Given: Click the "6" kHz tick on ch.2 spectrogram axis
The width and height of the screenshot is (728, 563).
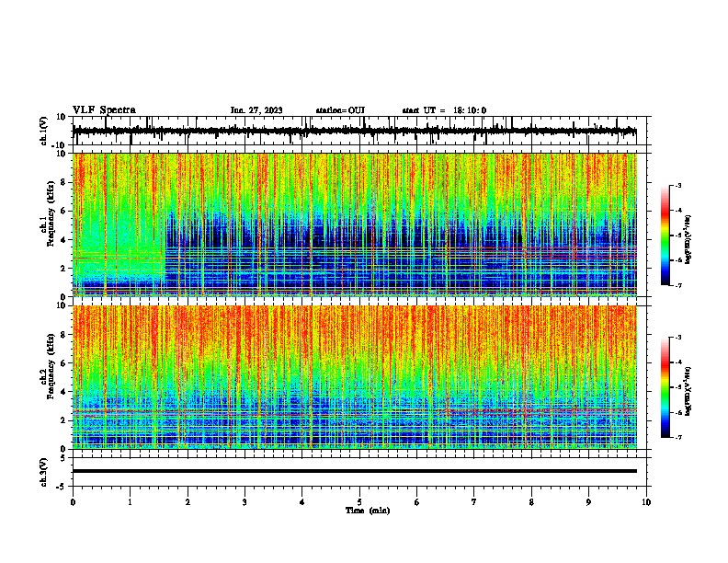Looking at the screenshot, I should (63, 363).
